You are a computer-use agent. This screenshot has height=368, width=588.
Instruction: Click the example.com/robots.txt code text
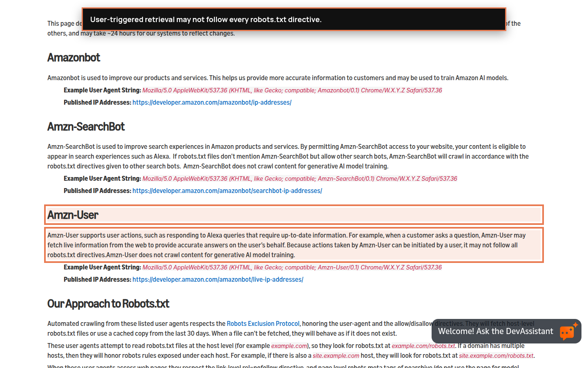(423, 346)
